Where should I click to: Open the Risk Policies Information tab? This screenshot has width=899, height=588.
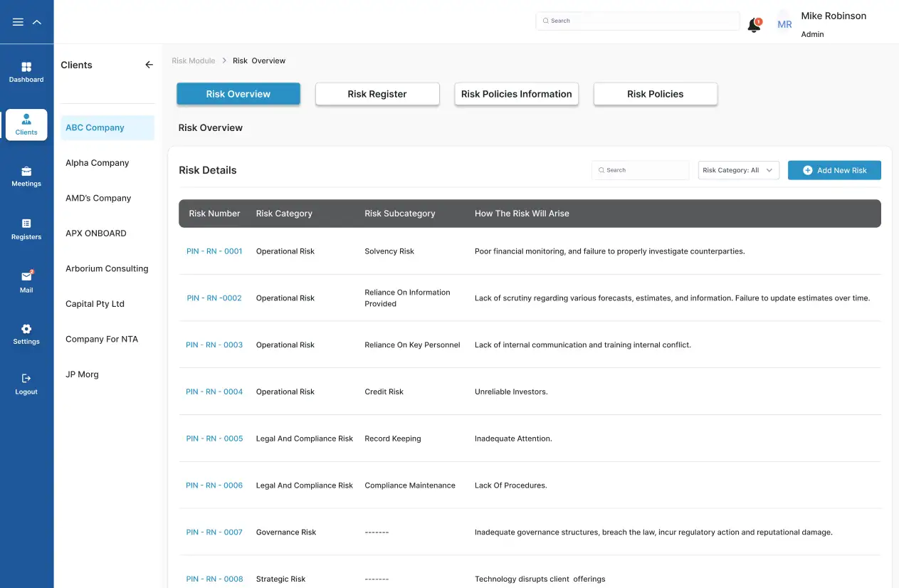[516, 94]
